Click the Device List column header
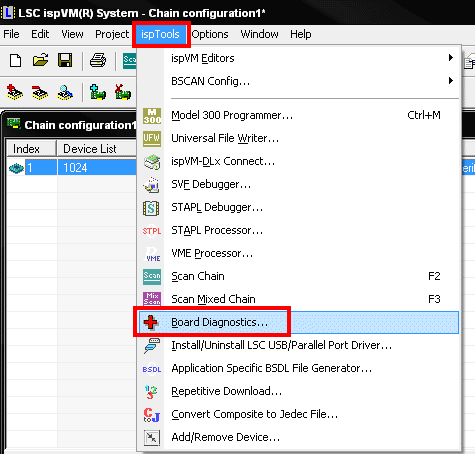Viewport: 475px width, 454px height. 97,149
